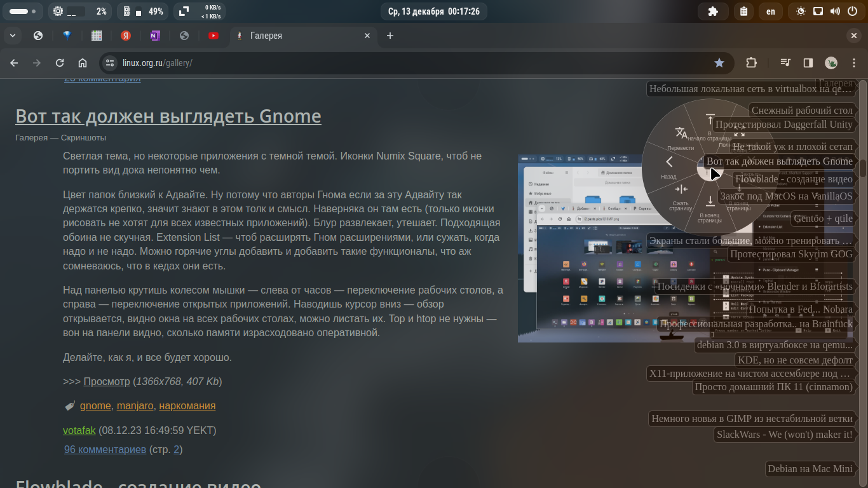The width and height of the screenshot is (868, 488).
Task: Click the network speed indicator
Action: click(200, 11)
